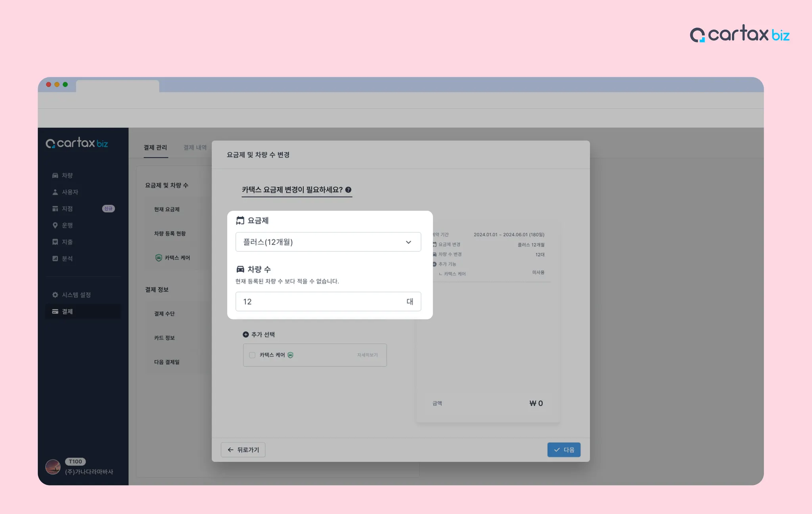Enable the 카택스 케어 checkbox
The height and width of the screenshot is (514, 812).
[252, 355]
